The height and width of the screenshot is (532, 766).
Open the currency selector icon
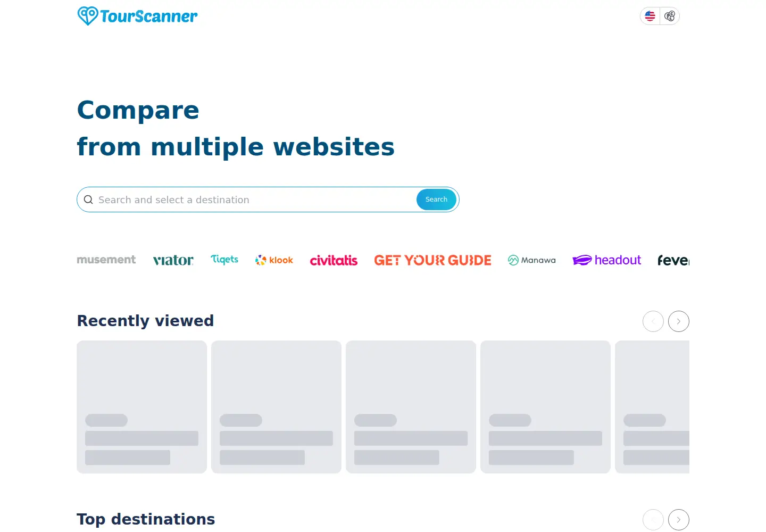click(x=670, y=16)
